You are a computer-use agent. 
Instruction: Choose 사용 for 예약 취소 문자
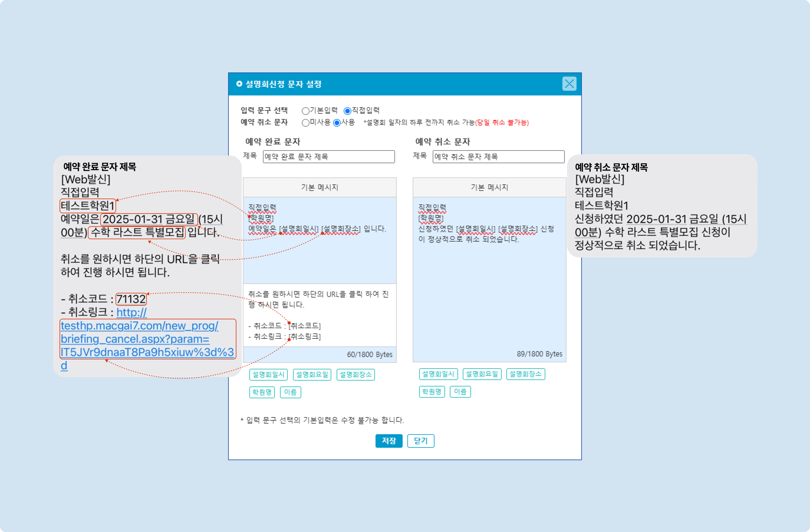tap(337, 123)
